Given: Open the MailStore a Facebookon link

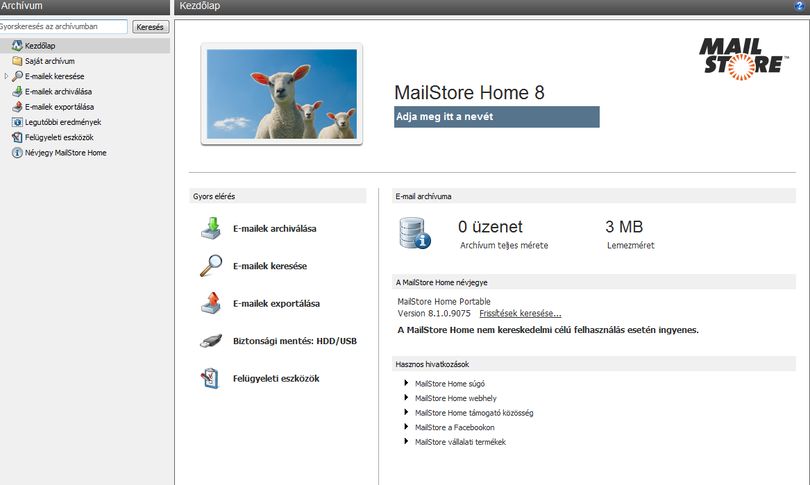Looking at the screenshot, I should point(455,428).
